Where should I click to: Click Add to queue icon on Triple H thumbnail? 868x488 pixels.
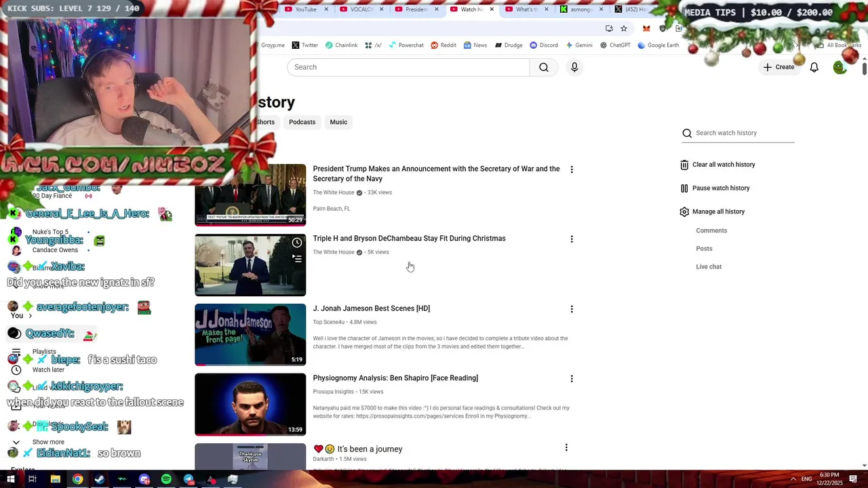click(x=297, y=258)
